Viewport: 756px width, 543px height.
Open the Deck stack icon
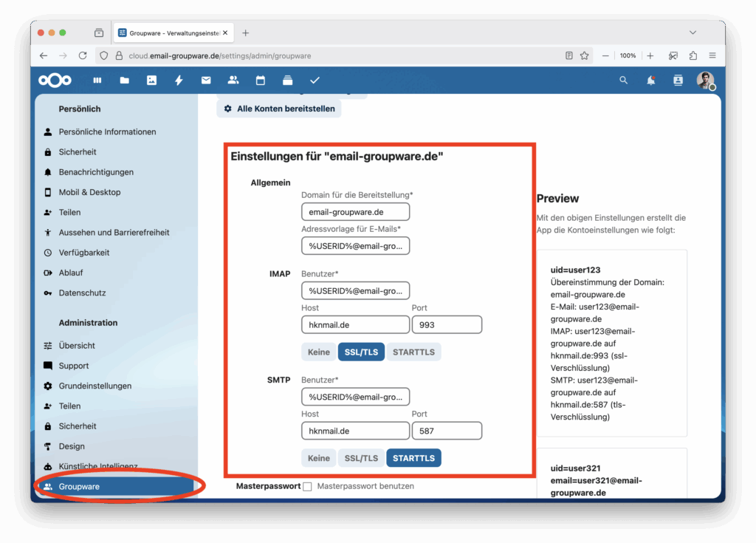(x=287, y=80)
